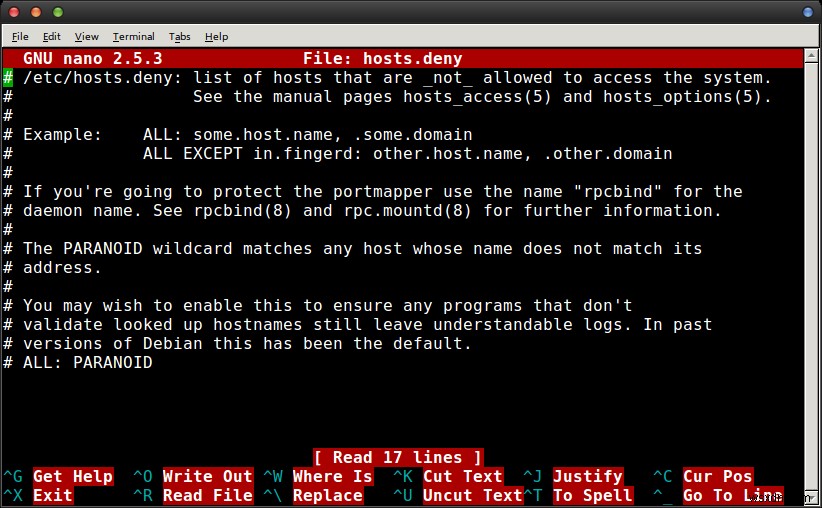Click the '# ALL: PARANOID' line
This screenshot has width=822, height=508.
click(x=78, y=362)
